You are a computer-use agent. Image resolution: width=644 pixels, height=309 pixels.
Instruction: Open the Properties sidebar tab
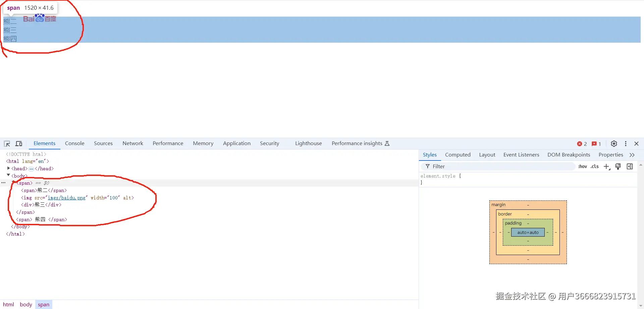coord(611,155)
